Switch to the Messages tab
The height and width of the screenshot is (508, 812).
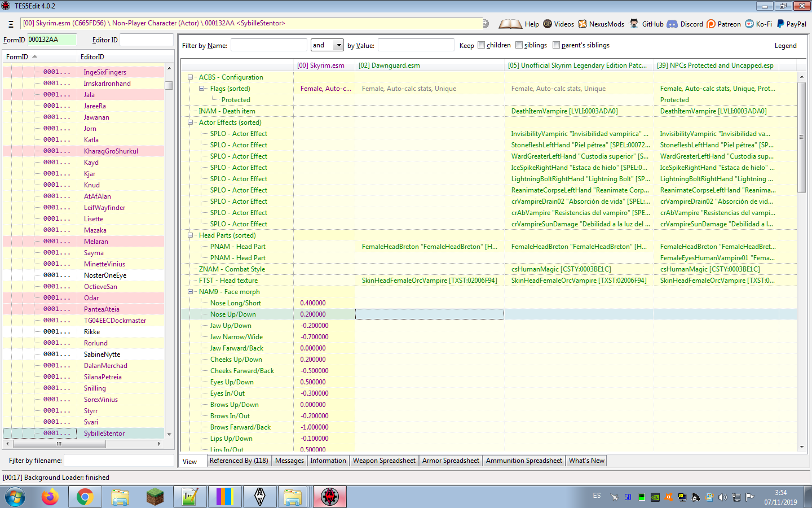tap(289, 461)
